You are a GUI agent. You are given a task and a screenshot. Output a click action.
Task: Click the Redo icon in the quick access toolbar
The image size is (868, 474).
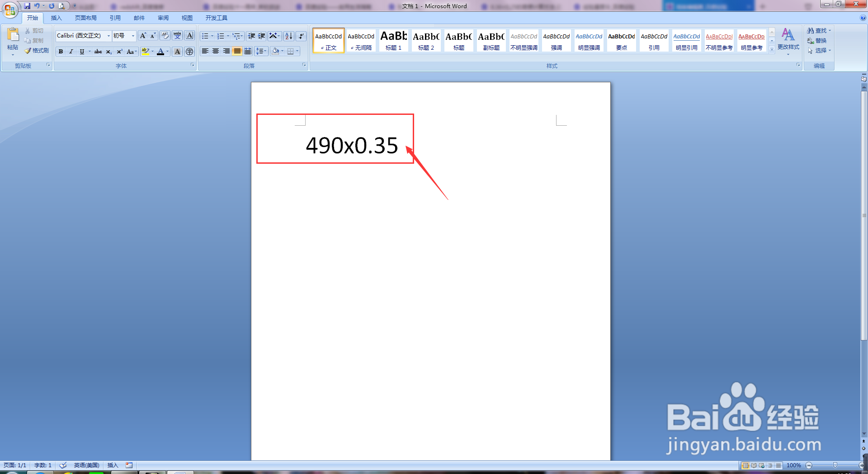(x=52, y=6)
